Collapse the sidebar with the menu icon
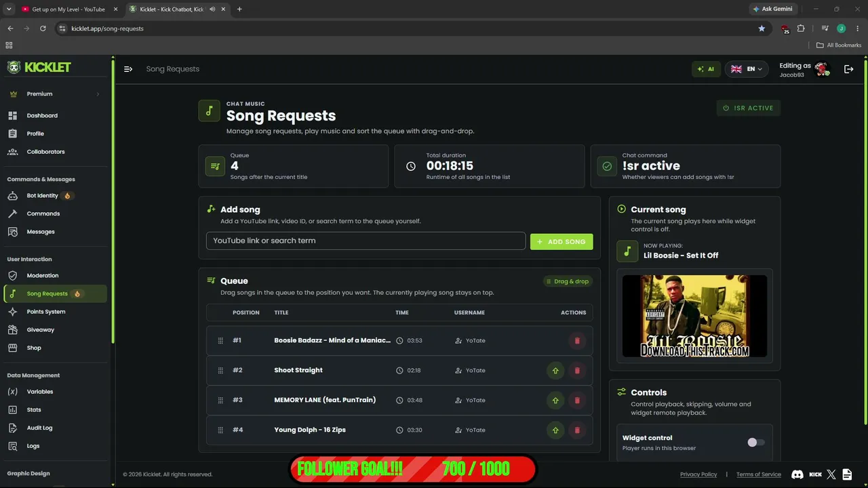Screen dimensions: 868x488 tap(128, 69)
